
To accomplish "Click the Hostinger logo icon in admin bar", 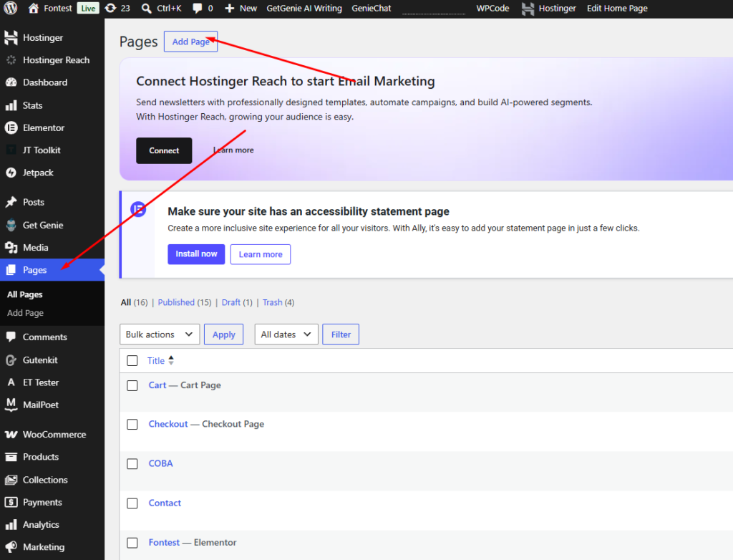I will pos(528,9).
